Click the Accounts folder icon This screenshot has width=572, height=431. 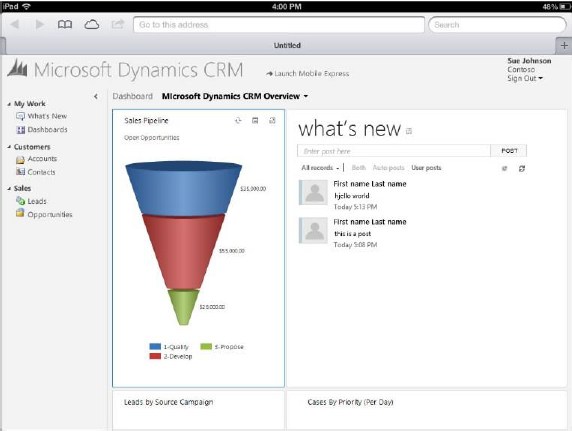(20, 159)
